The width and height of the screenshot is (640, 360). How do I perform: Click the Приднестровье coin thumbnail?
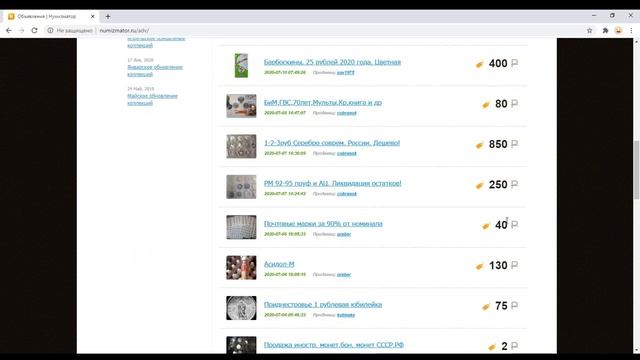241,308
